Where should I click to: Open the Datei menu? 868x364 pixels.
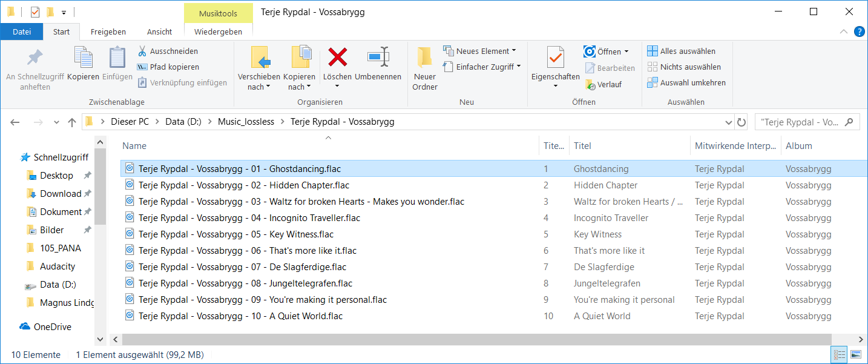(22, 31)
